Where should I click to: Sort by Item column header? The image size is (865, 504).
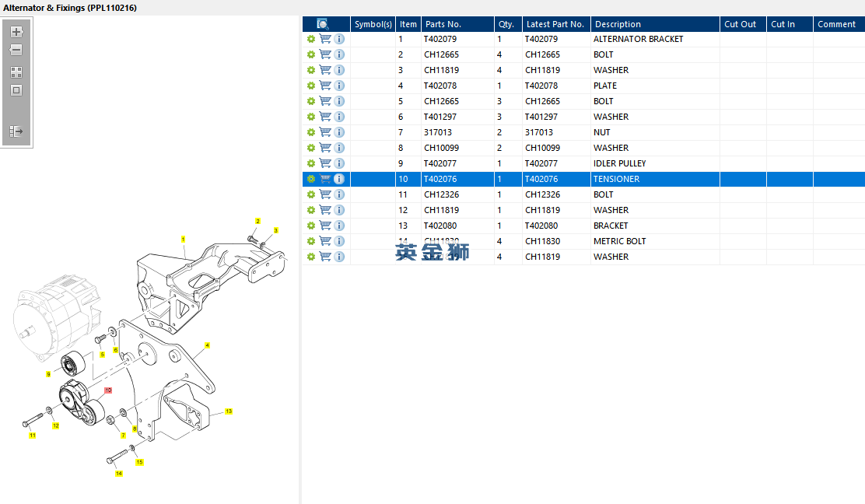(408, 24)
